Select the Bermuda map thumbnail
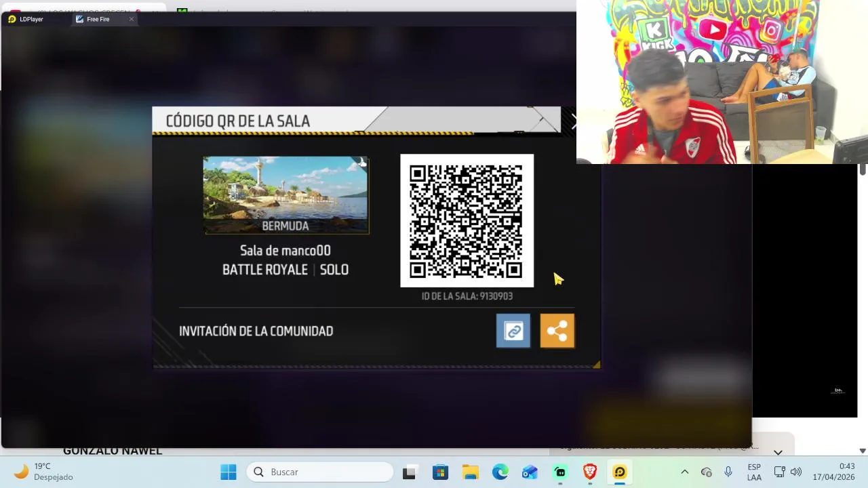The height and width of the screenshot is (488, 868). click(285, 195)
